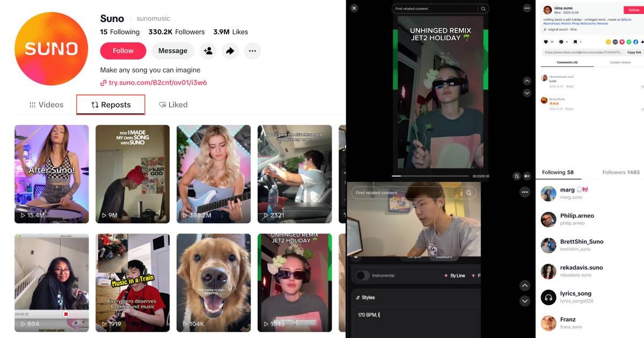
Task: Open the three-dot menu beside the share icon
Action: click(252, 51)
